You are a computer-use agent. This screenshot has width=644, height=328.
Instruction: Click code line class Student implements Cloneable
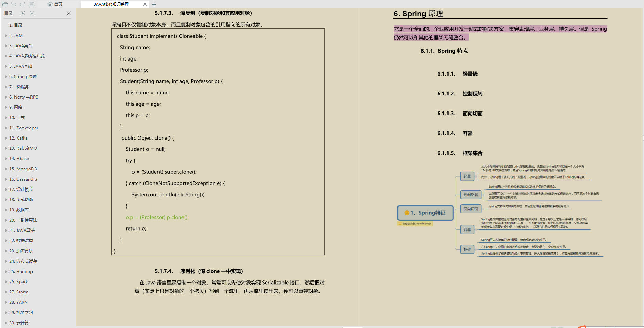pyautogui.click(x=161, y=36)
